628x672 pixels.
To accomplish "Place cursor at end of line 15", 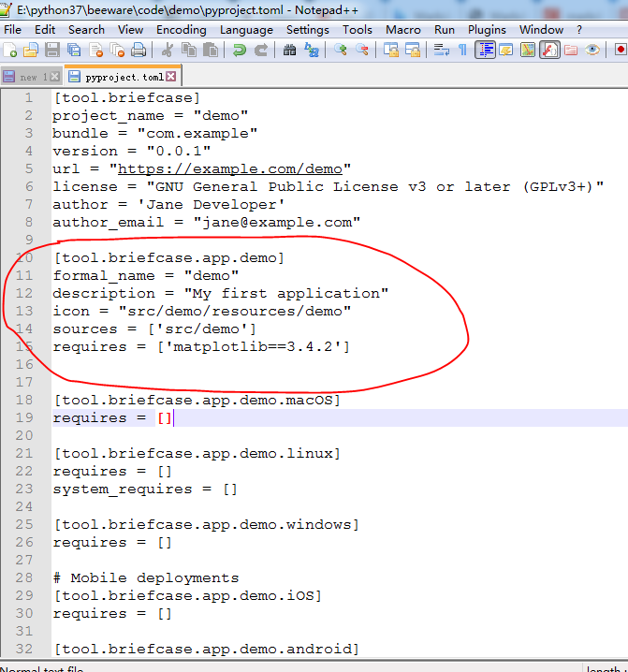I will (x=351, y=346).
